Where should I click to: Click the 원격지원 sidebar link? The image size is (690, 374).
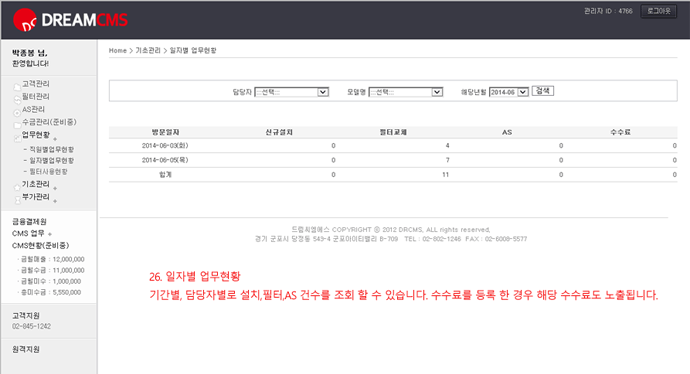click(26, 349)
